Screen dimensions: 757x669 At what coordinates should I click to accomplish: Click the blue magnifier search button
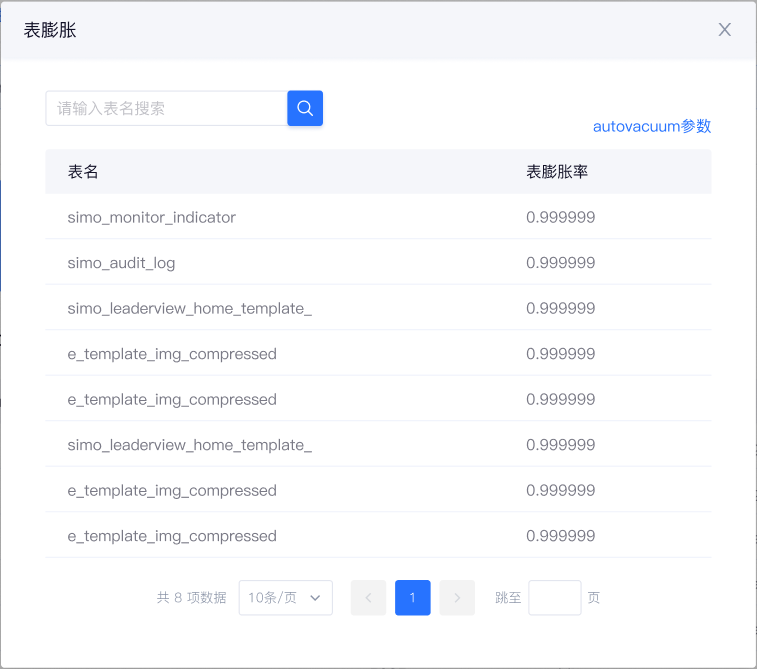point(305,108)
